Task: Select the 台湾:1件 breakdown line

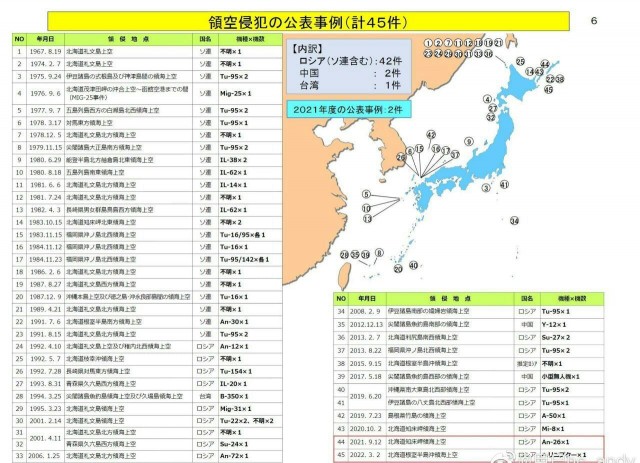Action: click(x=350, y=85)
